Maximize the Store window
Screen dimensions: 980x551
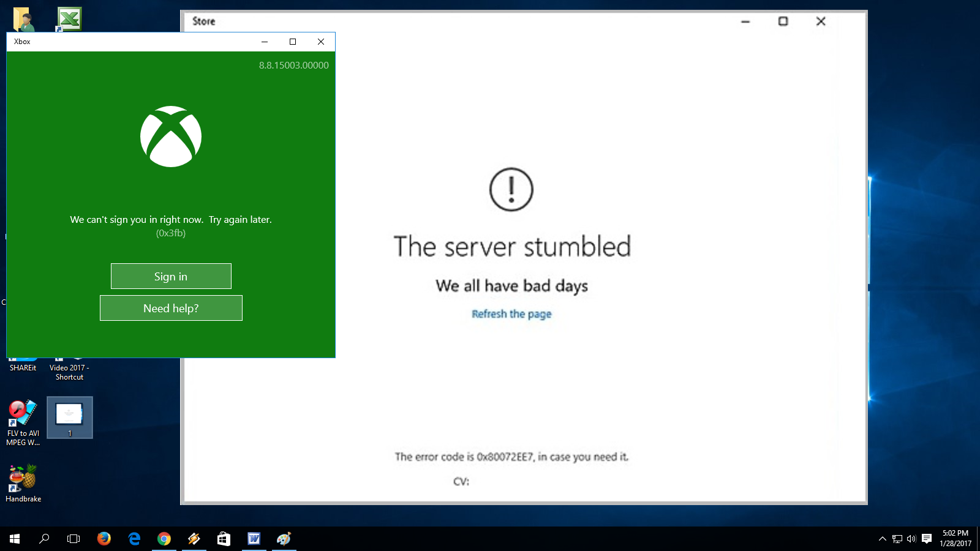[783, 21]
